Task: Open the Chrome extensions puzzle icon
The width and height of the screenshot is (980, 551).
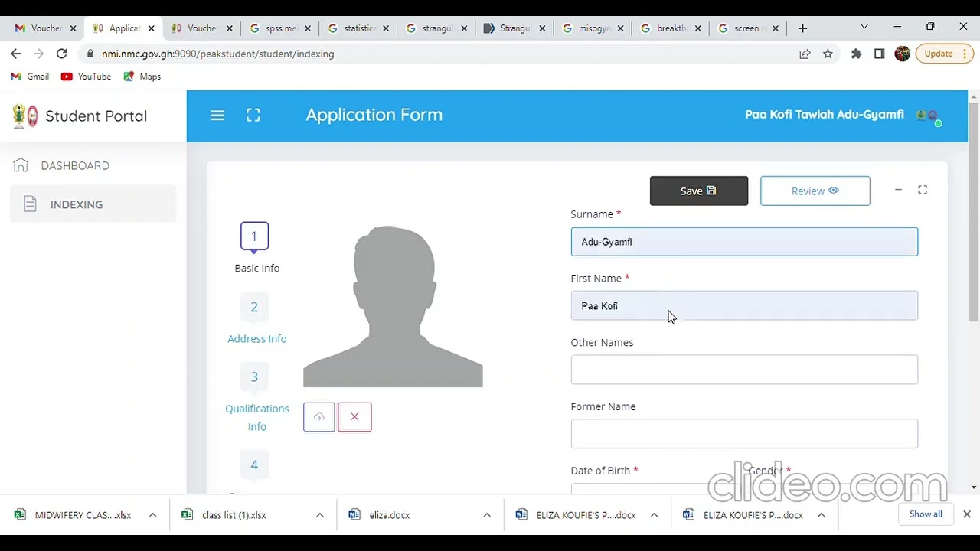Action: coord(857,54)
